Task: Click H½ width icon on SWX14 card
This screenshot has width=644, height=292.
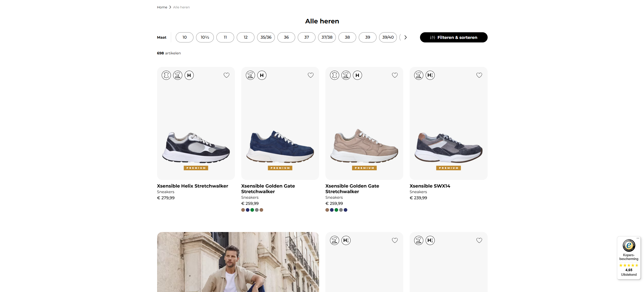Action: point(430,75)
